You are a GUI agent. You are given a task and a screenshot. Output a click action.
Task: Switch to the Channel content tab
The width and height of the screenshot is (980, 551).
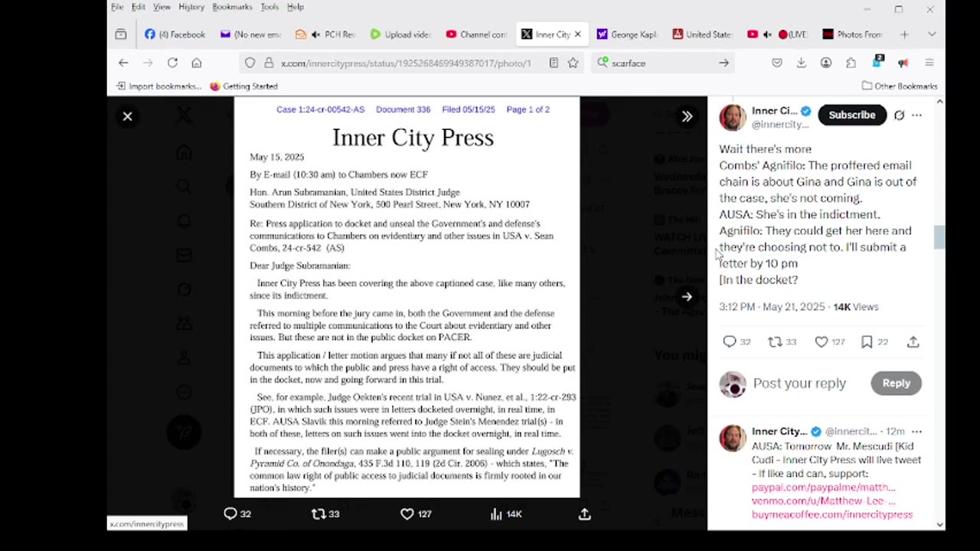click(x=477, y=34)
